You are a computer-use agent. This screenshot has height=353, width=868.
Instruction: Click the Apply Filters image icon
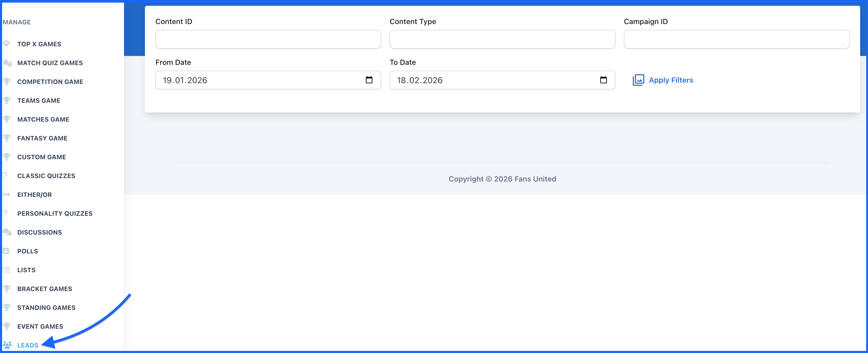pyautogui.click(x=638, y=80)
